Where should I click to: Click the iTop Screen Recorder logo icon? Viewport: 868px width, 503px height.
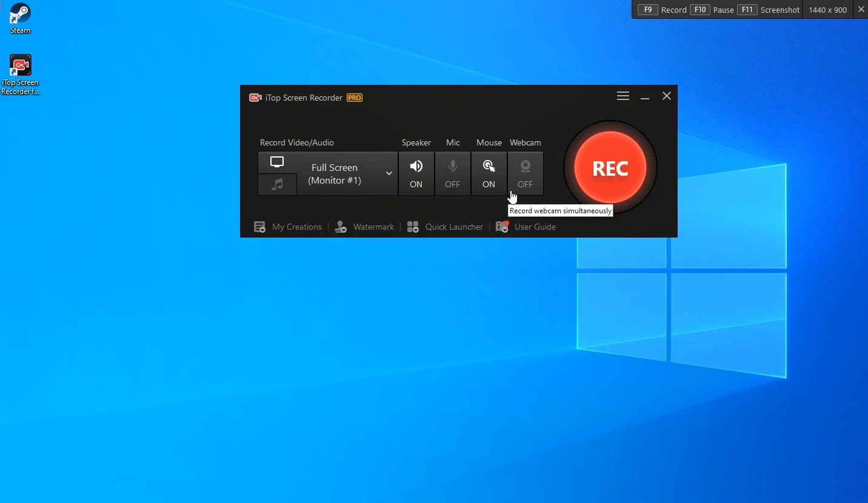coord(255,98)
